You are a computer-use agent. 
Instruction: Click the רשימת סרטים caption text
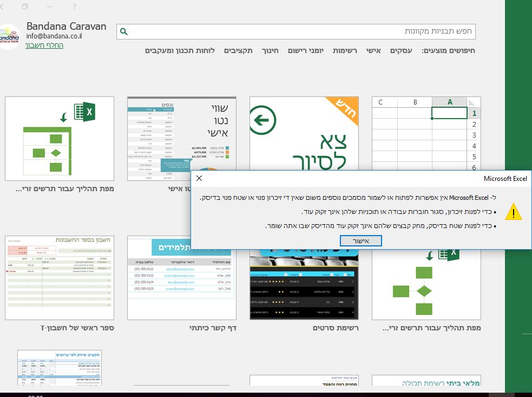pyautogui.click(x=336, y=328)
